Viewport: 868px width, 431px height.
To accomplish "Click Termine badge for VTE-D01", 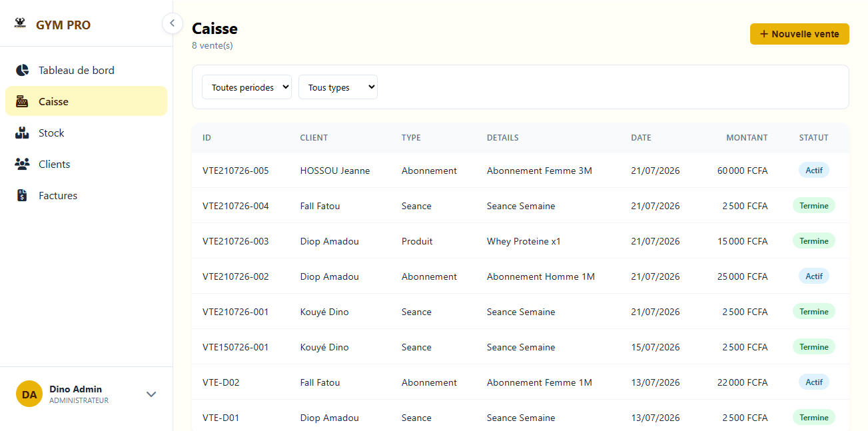I will pyautogui.click(x=814, y=418).
